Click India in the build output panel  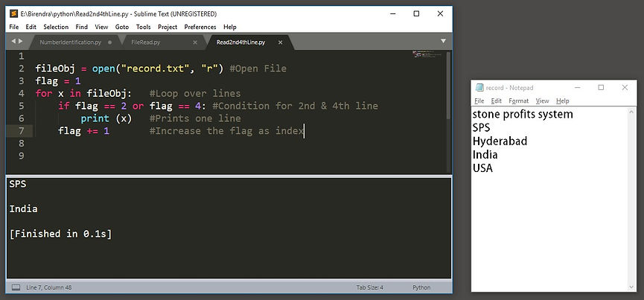[x=23, y=209]
